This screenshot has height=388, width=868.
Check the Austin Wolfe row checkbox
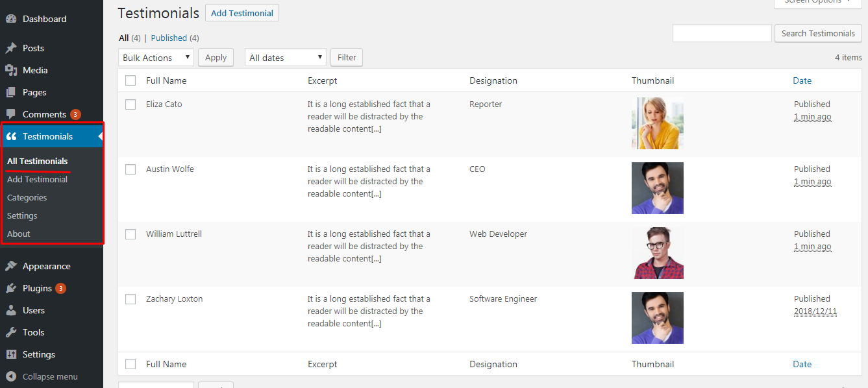(130, 169)
